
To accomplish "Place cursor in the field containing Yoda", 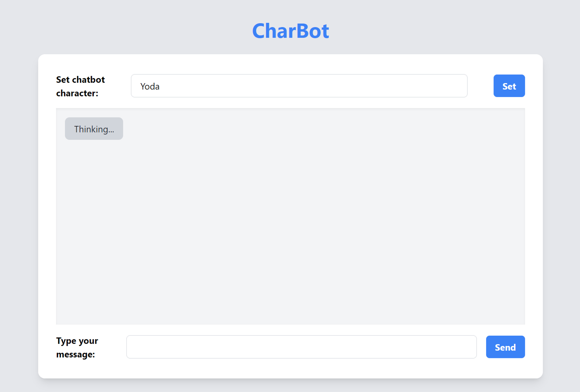I will pyautogui.click(x=299, y=86).
